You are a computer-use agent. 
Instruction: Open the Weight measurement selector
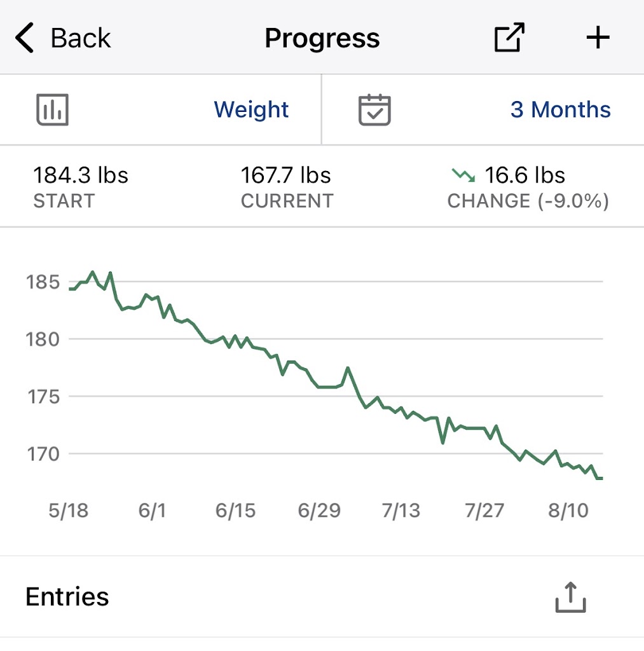(x=251, y=110)
